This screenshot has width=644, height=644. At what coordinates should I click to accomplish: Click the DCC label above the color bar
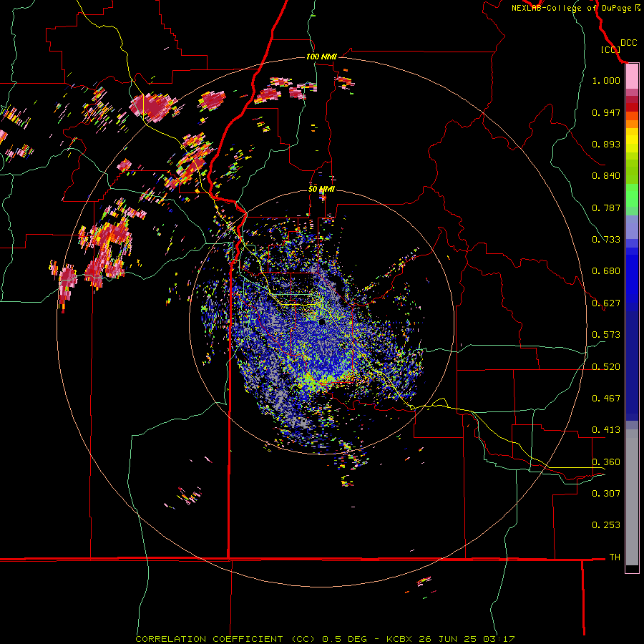tap(628, 43)
